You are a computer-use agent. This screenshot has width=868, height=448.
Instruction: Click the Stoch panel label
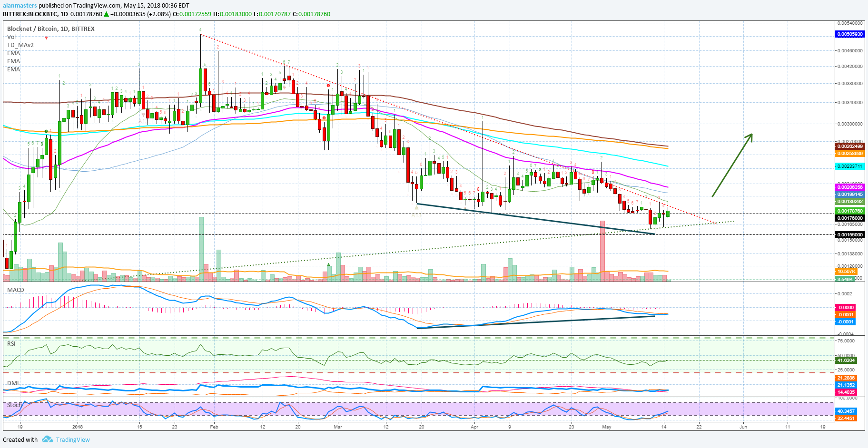coord(14,405)
